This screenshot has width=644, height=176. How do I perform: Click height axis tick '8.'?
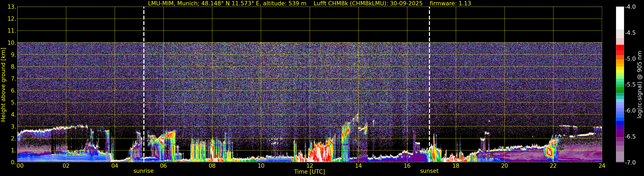(13, 66)
